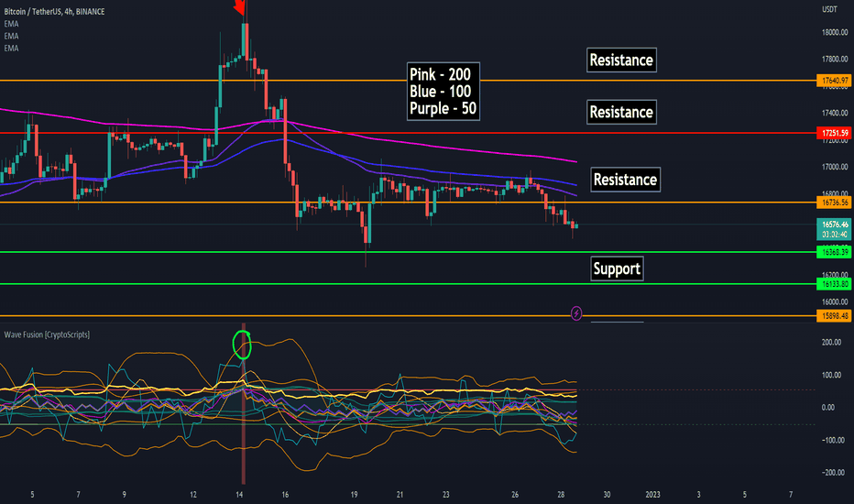Select the Support label box
Image resolution: width=854 pixels, height=504 pixels.
pos(617,269)
